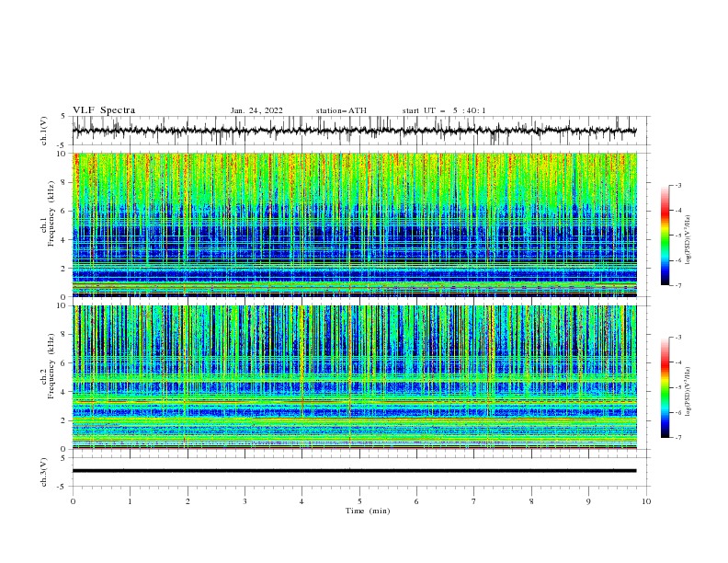Click time axis tick label "9"
This screenshot has width=728, height=563.
click(x=588, y=501)
